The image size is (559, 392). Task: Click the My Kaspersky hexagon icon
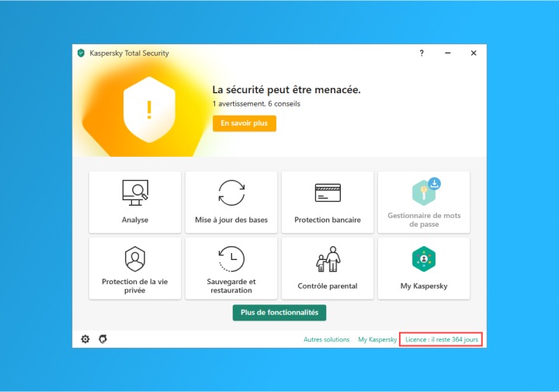click(424, 259)
